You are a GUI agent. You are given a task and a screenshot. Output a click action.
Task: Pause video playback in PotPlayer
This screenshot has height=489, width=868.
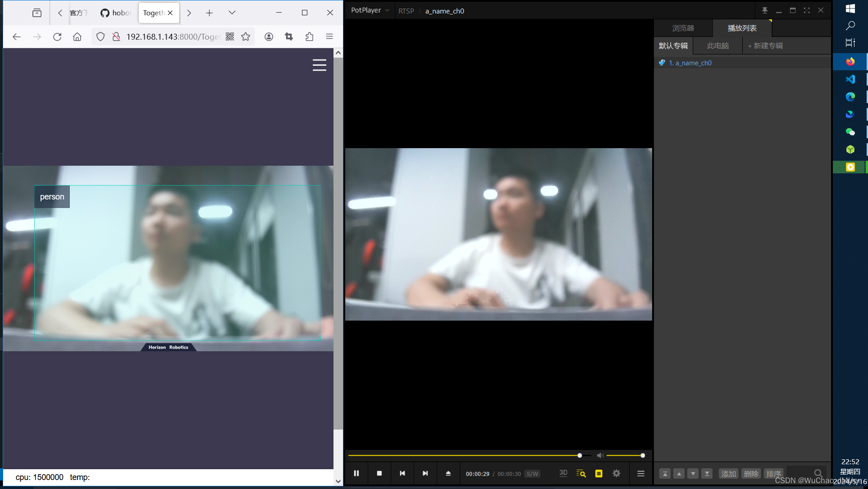tap(356, 473)
